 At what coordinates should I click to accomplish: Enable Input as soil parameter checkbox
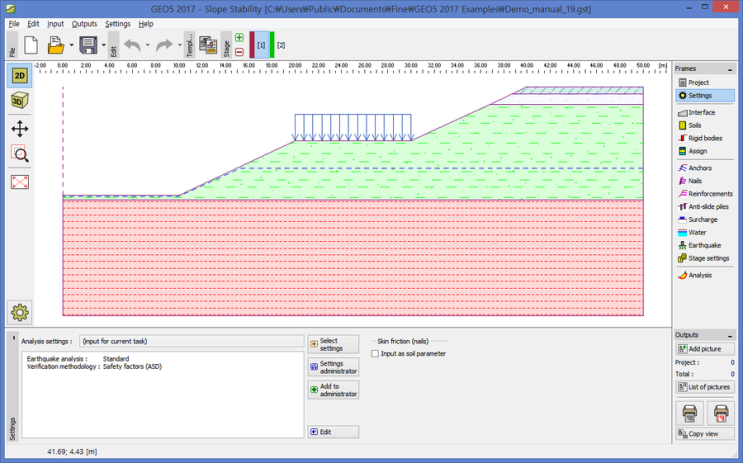point(375,353)
